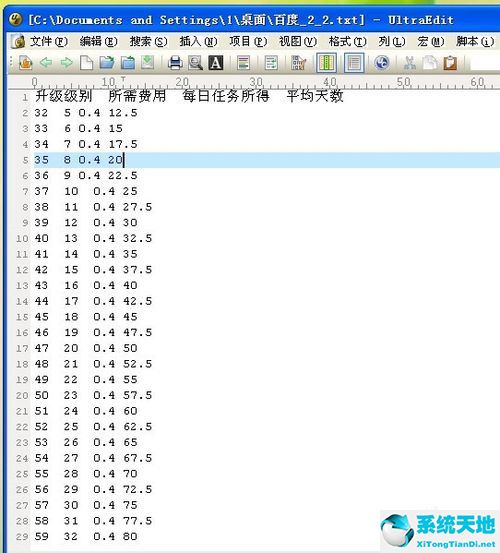Open print preview magnifier icon

coord(195,63)
